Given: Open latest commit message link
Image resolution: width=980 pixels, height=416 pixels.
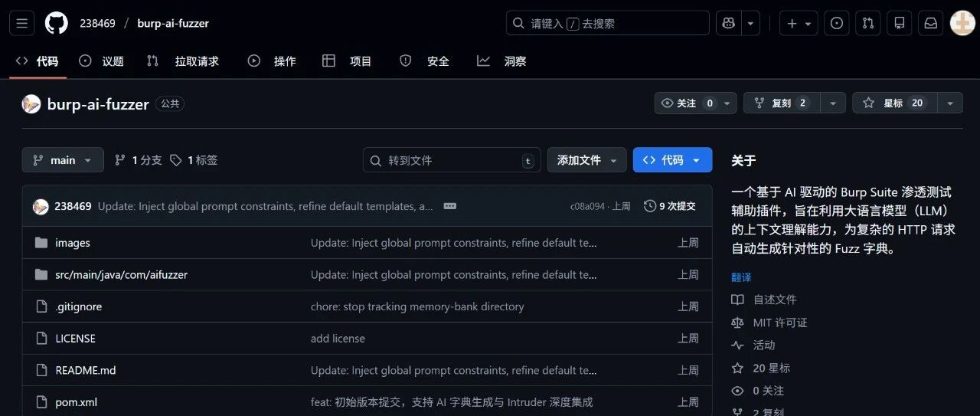Looking at the screenshot, I should pyautogui.click(x=266, y=206).
